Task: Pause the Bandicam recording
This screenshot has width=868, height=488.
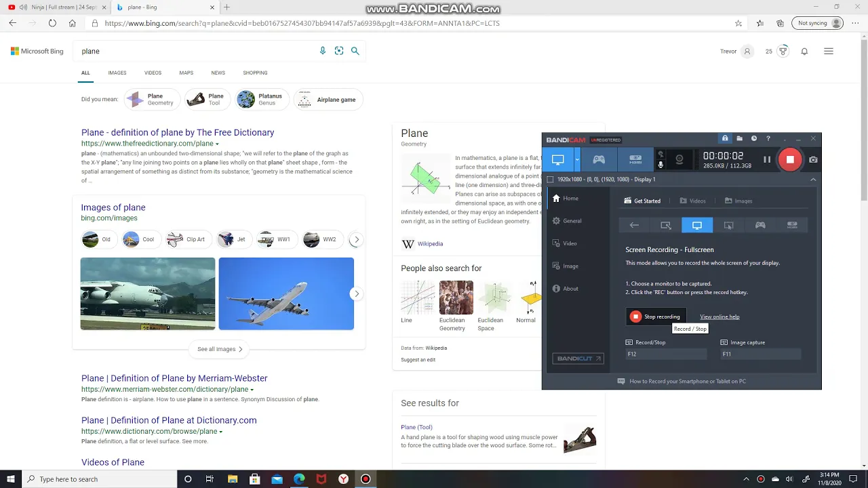Action: (767, 160)
